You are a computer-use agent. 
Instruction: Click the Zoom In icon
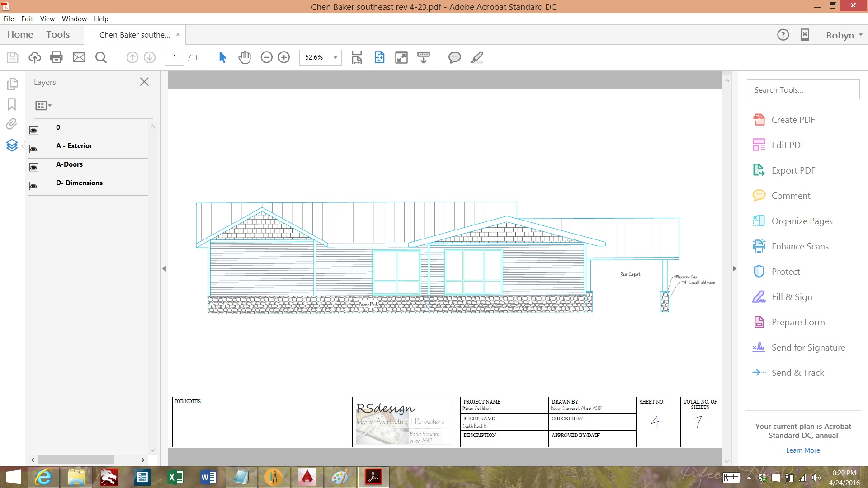(x=284, y=57)
